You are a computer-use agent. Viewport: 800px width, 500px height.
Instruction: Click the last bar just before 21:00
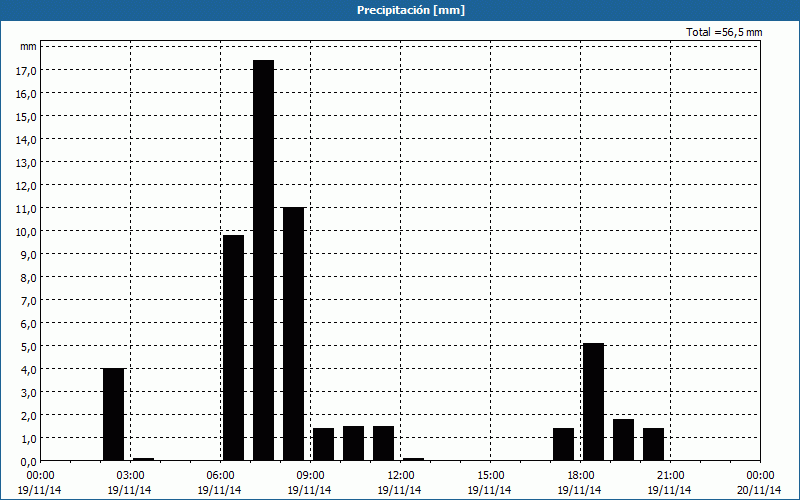pyautogui.click(x=654, y=444)
